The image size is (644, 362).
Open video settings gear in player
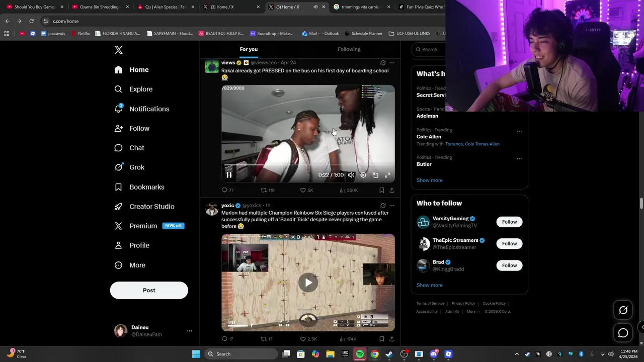pos(363,175)
